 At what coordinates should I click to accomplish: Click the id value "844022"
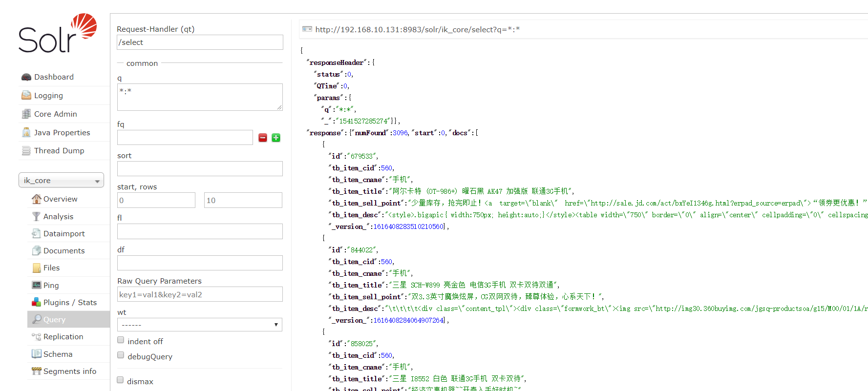click(361, 250)
